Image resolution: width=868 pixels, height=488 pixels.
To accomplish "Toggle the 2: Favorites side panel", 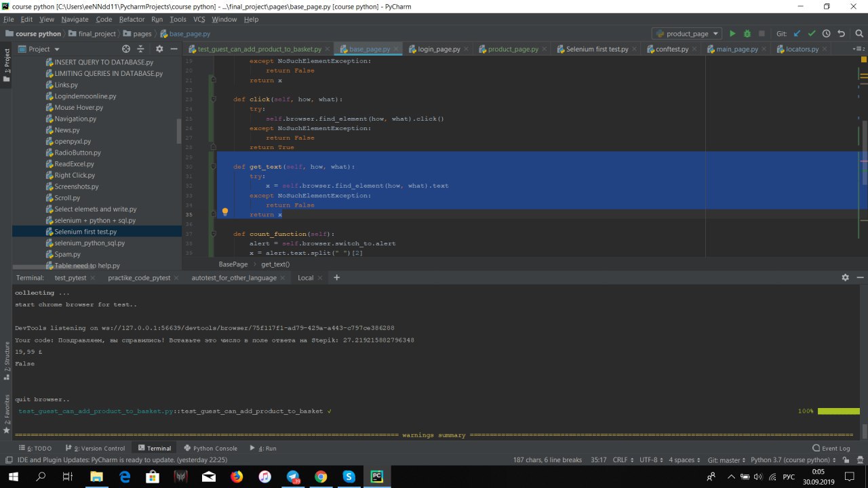I will (x=7, y=414).
